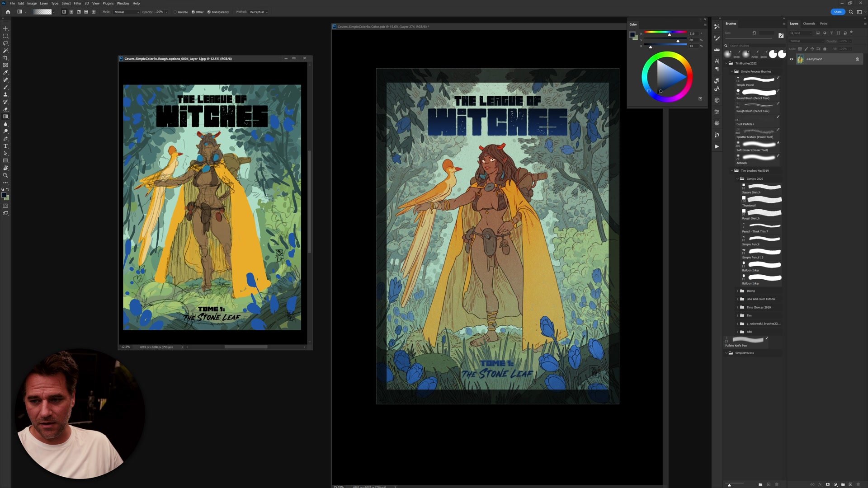Select the Eyedropper tool
This screenshot has width=868, height=488.
[x=5, y=72]
